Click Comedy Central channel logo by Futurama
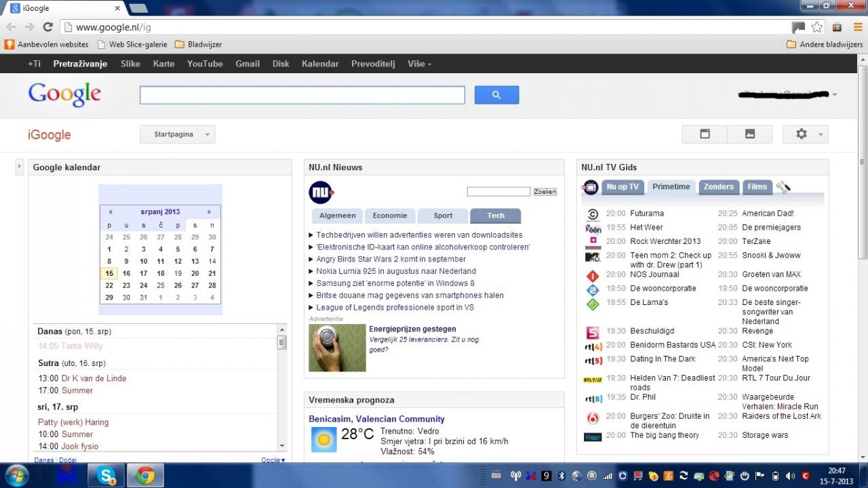 (593, 214)
